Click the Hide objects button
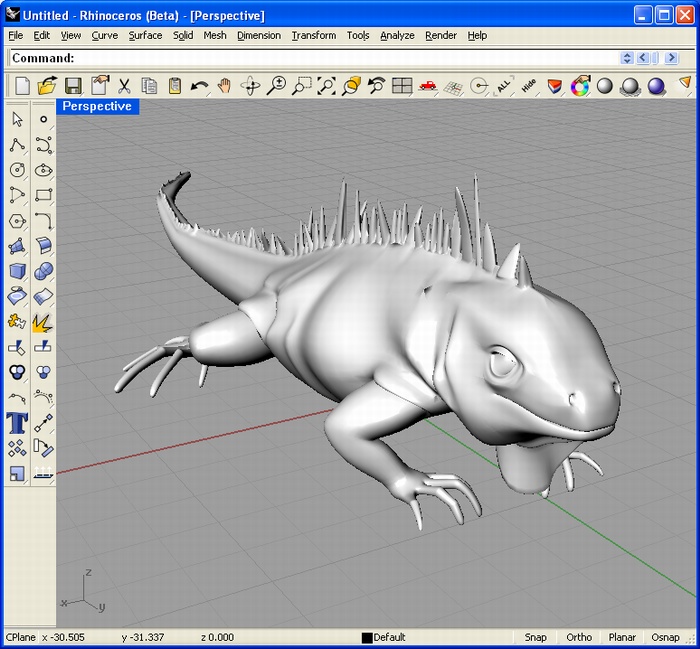This screenshot has height=649, width=700. pos(529,87)
